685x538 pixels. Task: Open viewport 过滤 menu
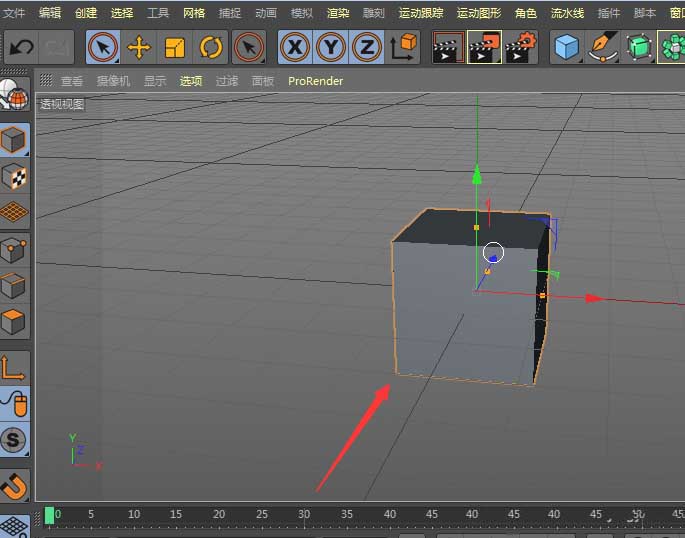[227, 81]
